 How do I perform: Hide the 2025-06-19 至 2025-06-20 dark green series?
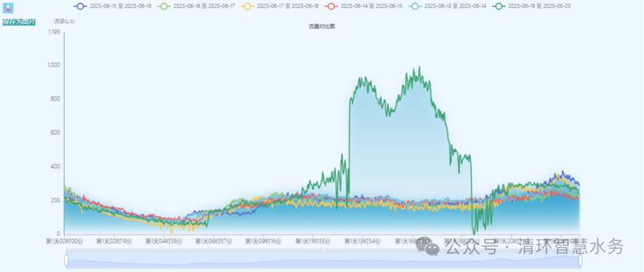[539, 5]
